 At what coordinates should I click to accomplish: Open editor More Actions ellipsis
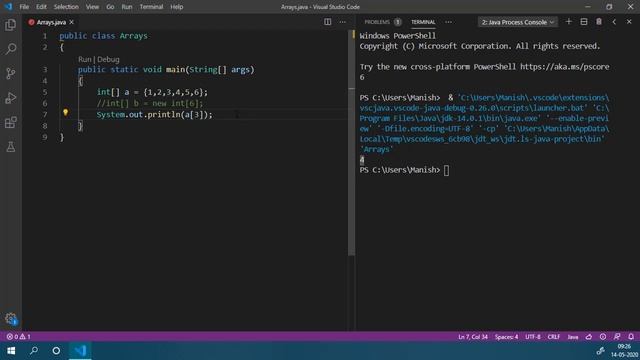(x=342, y=22)
